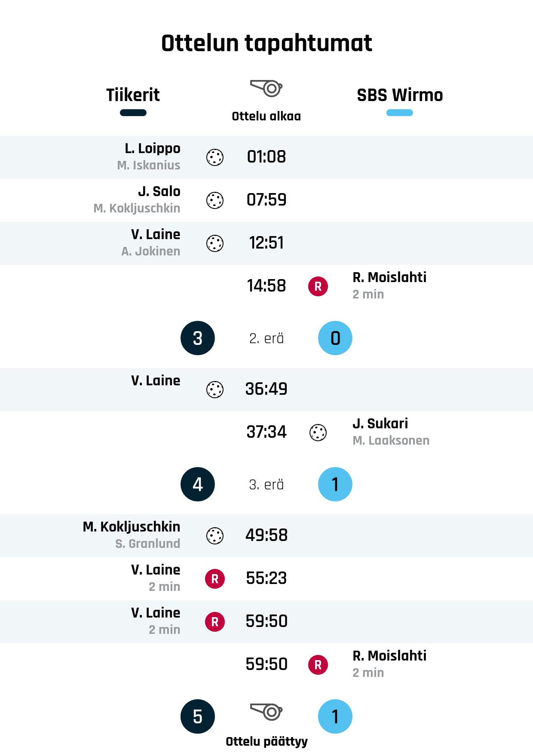Open the SBS Wirmo team name
Viewport: 533px width, 756px height.
click(x=400, y=95)
